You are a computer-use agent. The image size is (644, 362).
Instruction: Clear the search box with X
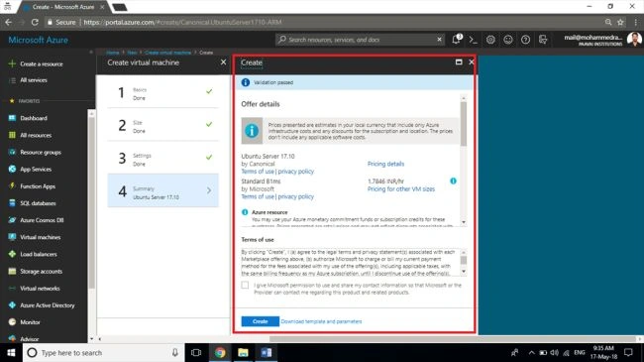440,40
